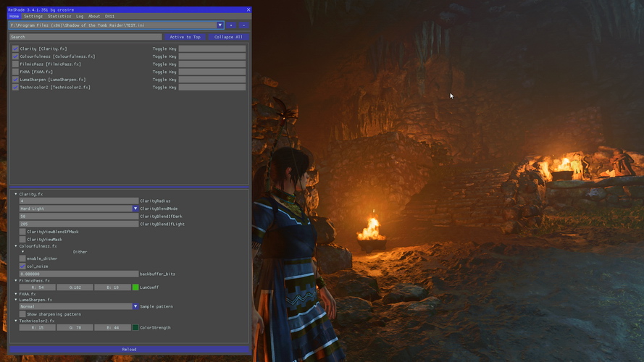
Task: Uncheck the col_noise checkbox
Action: tap(22, 266)
